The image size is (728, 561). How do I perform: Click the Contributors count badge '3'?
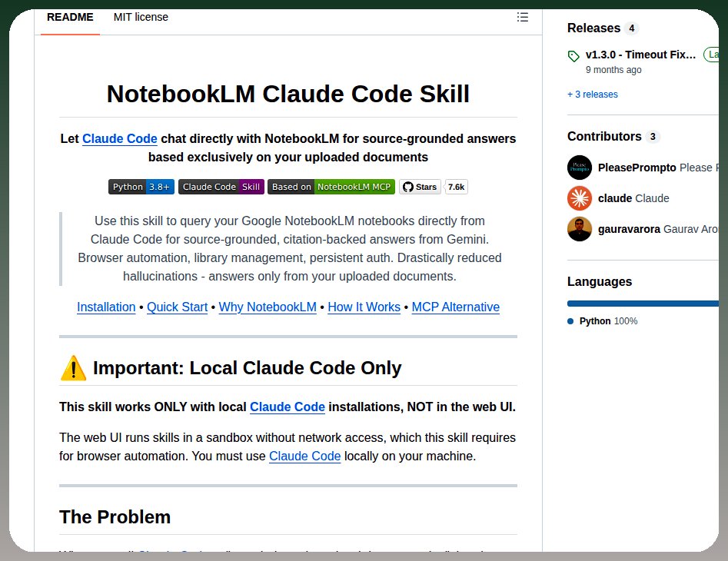tap(653, 137)
